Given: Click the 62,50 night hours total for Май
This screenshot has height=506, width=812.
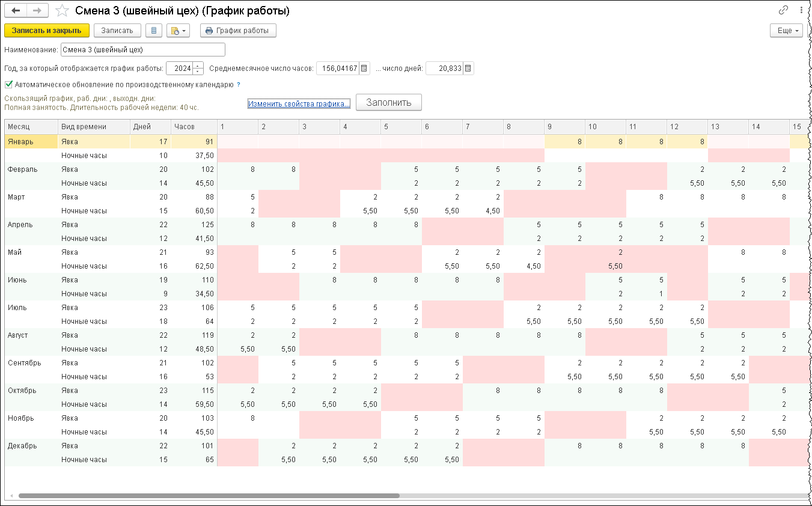Looking at the screenshot, I should 194,266.
